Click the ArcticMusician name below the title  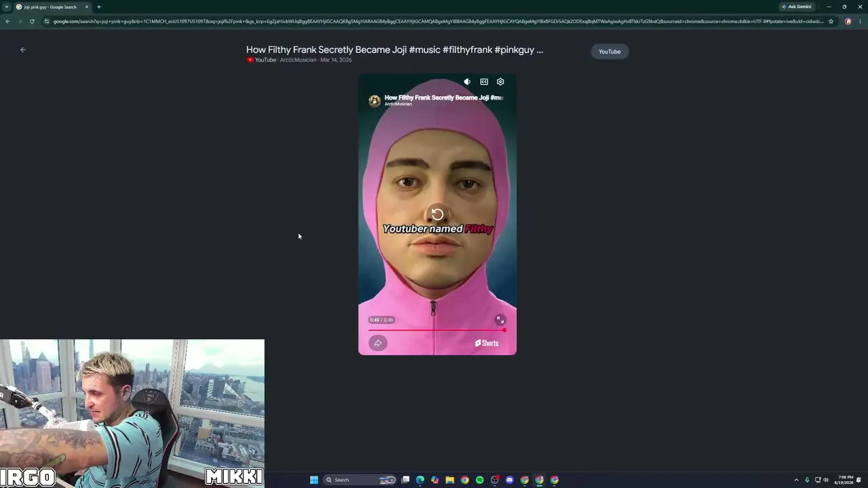(x=298, y=60)
